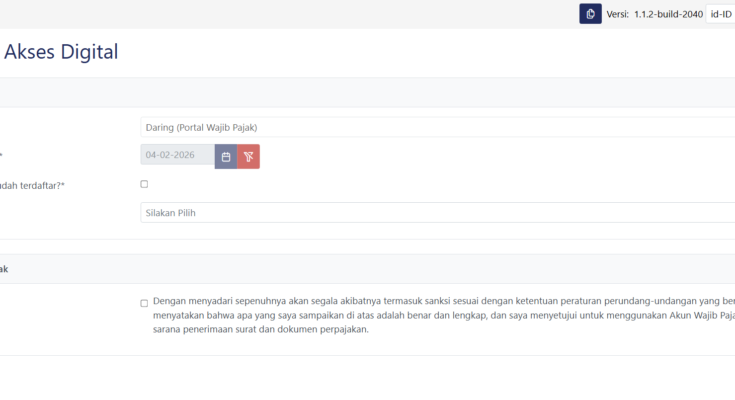Open the id-ID language selector
This screenshot has width=735, height=400.
coord(720,14)
